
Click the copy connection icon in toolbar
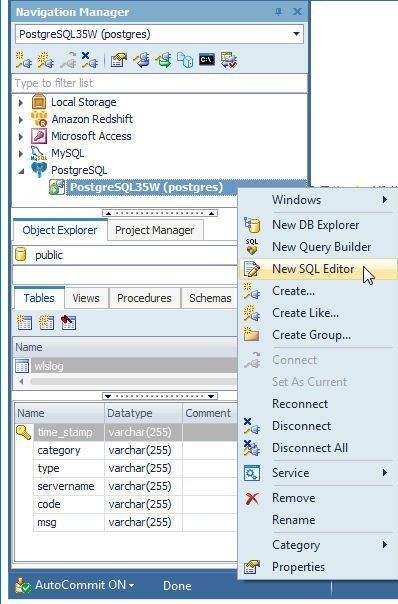[x=185, y=60]
